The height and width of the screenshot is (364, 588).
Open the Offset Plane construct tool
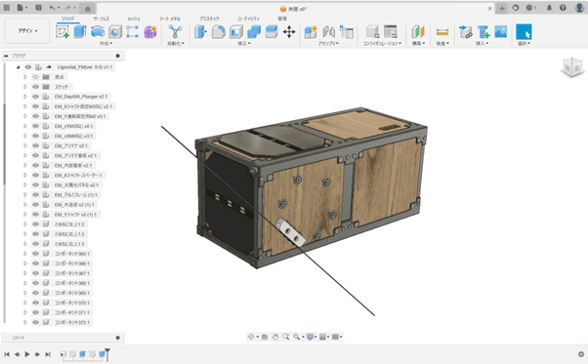[418, 32]
